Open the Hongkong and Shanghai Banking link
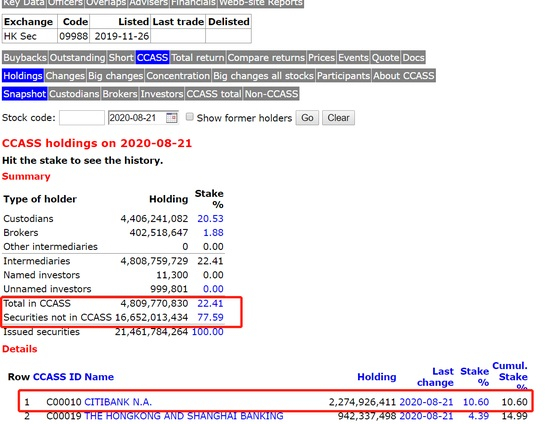The image size is (550, 424). 184,416
